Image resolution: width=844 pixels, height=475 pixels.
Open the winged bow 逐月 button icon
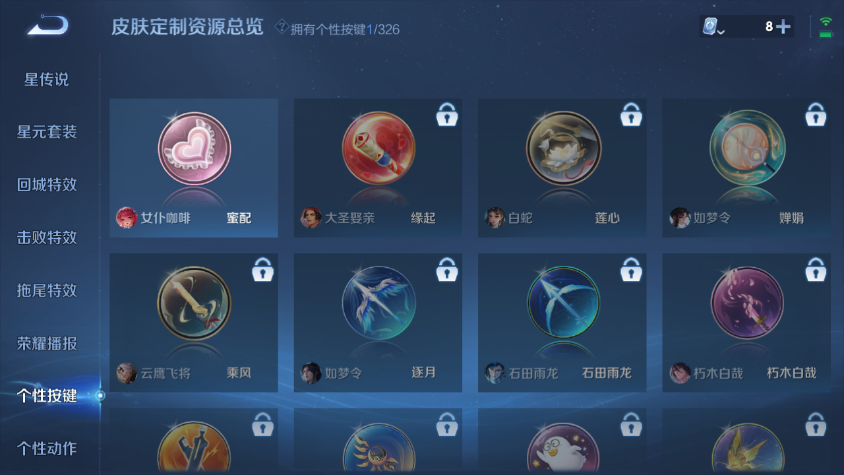coord(378,303)
